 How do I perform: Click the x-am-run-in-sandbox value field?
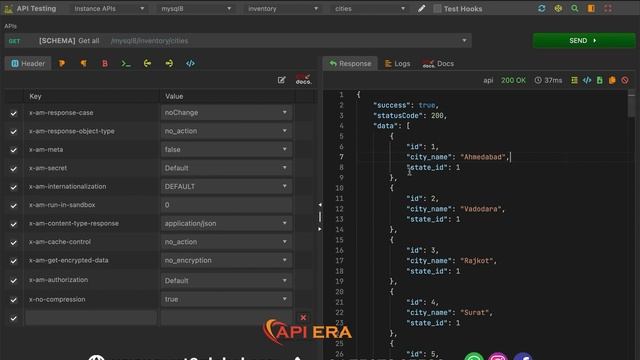click(x=227, y=205)
